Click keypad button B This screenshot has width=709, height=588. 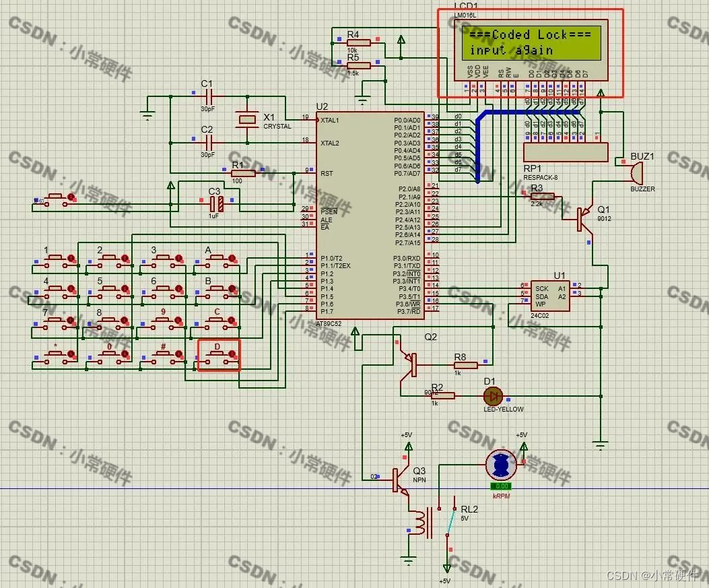(217, 292)
